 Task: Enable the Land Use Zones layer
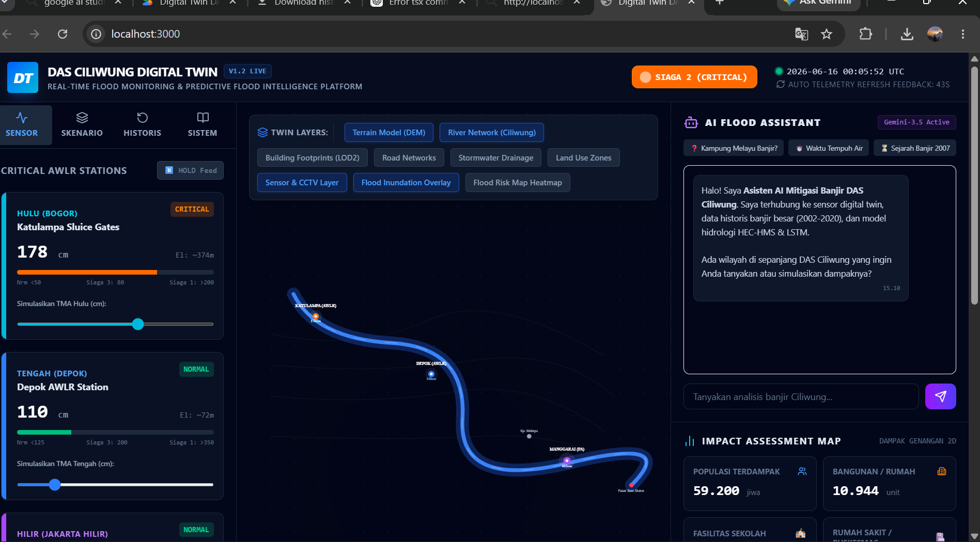coord(584,158)
